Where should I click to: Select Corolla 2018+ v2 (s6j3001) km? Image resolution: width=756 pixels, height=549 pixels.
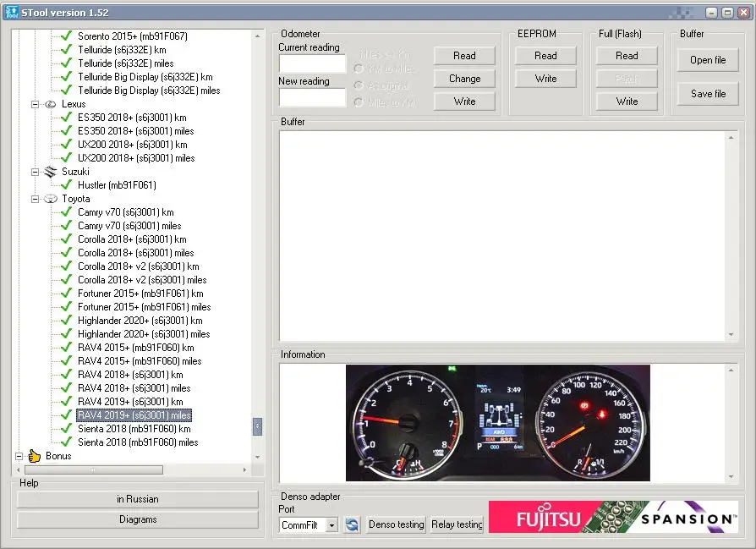pos(139,266)
